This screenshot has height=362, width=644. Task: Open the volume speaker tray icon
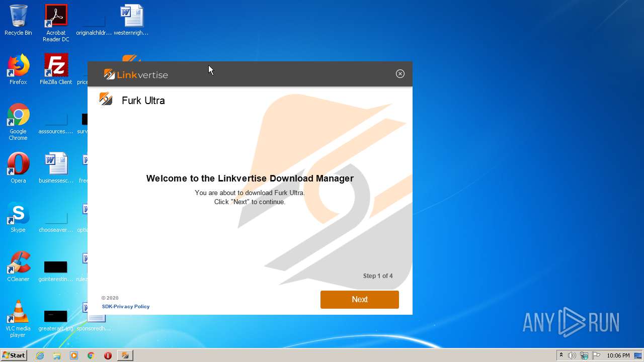572,355
